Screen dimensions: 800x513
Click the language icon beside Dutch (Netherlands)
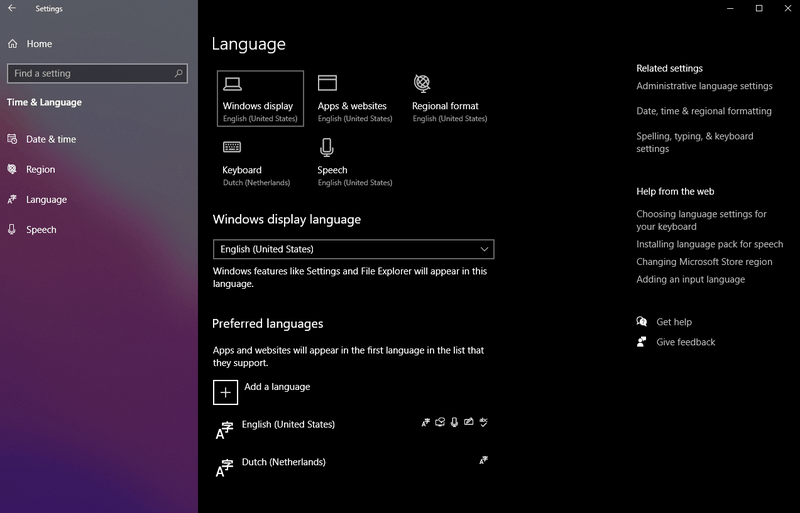click(x=224, y=468)
